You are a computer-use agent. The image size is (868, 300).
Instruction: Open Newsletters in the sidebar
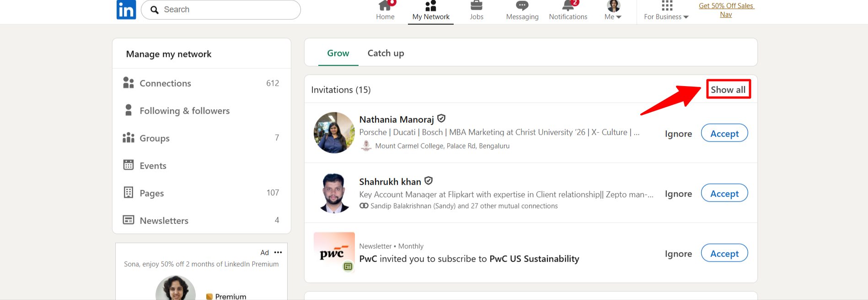click(129, 220)
